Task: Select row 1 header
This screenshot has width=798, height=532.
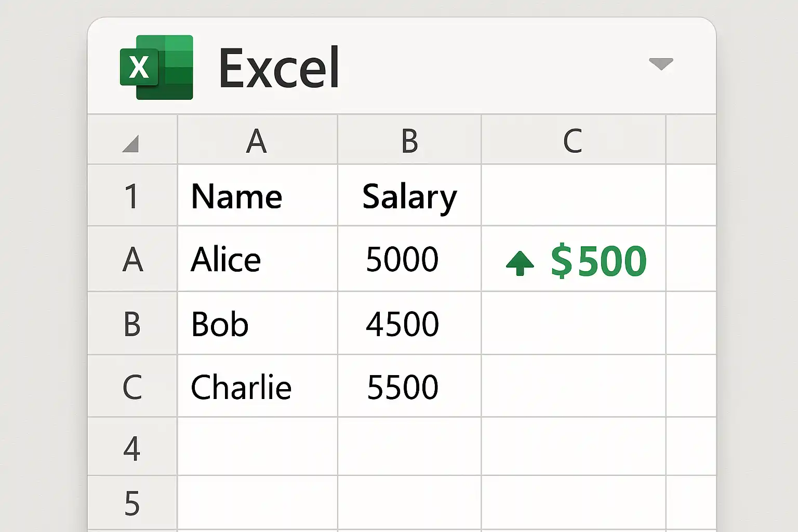Action: pyautogui.click(x=132, y=196)
